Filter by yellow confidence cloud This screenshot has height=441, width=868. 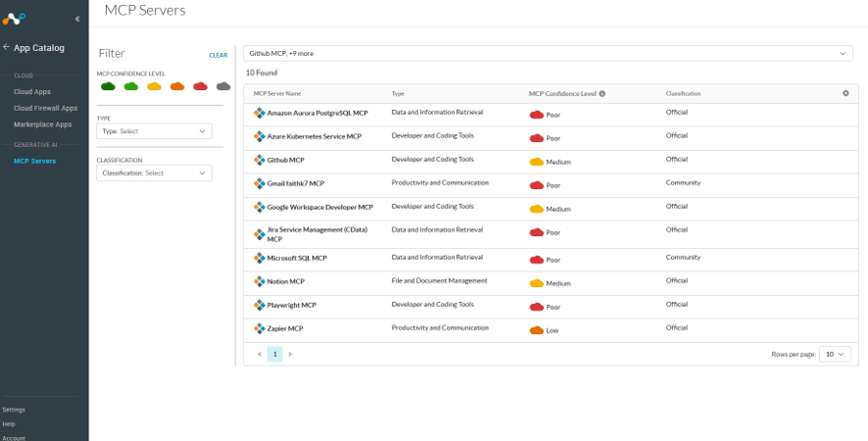[154, 86]
